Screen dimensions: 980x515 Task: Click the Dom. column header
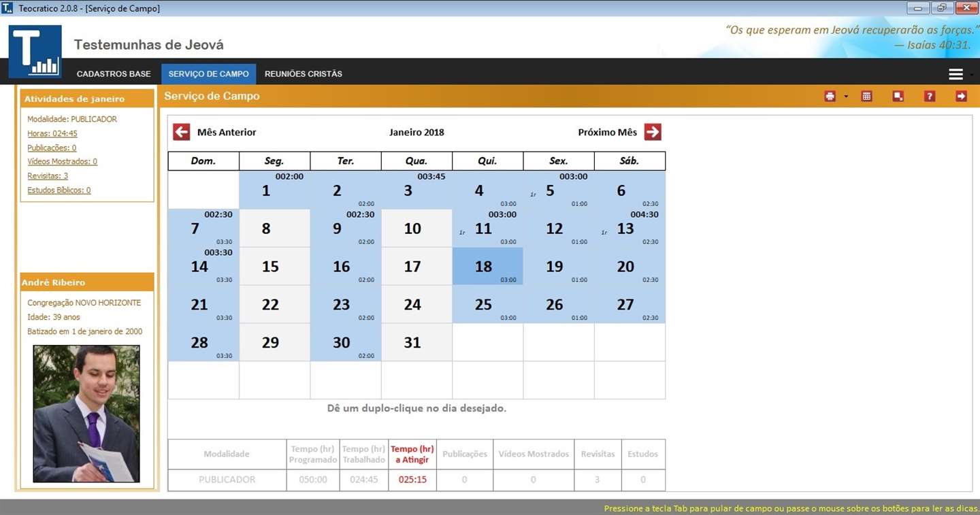(204, 161)
